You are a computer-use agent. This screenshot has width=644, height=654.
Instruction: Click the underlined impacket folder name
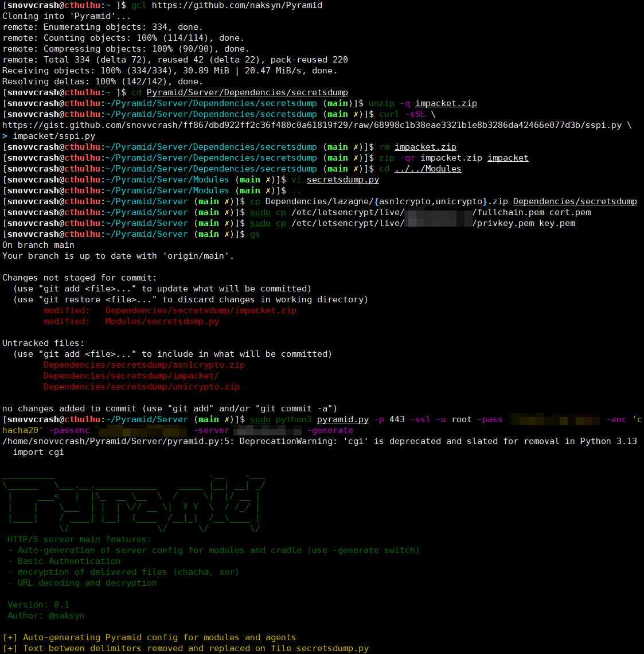click(x=508, y=157)
